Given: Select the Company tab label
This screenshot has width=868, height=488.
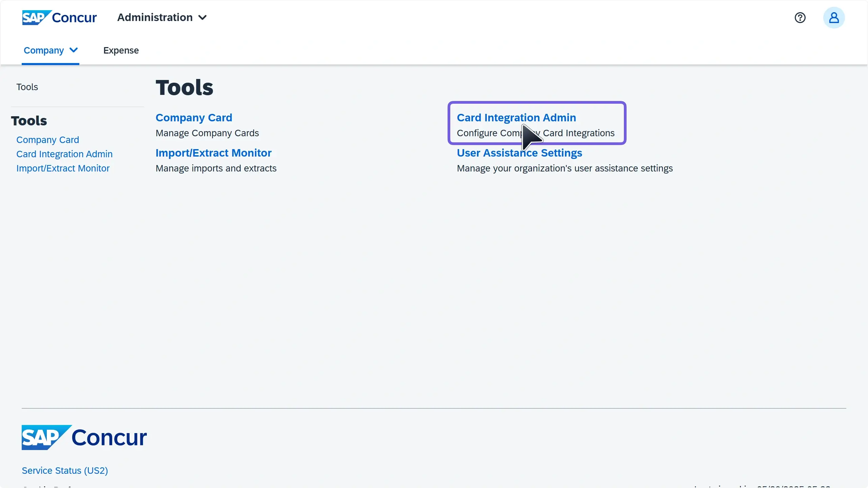Looking at the screenshot, I should (44, 50).
